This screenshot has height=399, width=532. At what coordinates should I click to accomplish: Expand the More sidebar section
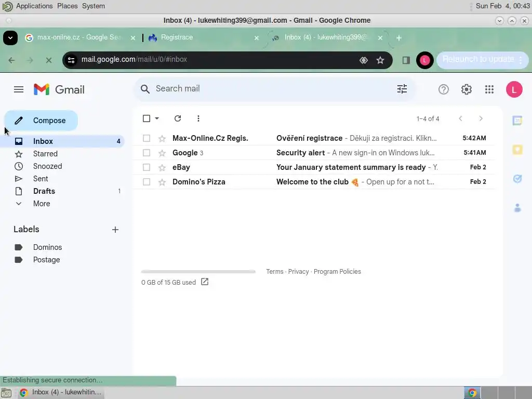[x=42, y=204]
